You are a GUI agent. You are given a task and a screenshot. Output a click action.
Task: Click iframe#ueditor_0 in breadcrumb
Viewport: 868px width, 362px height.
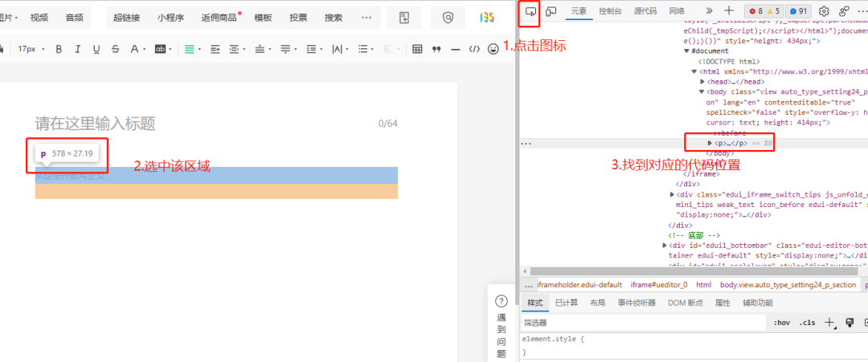point(659,285)
